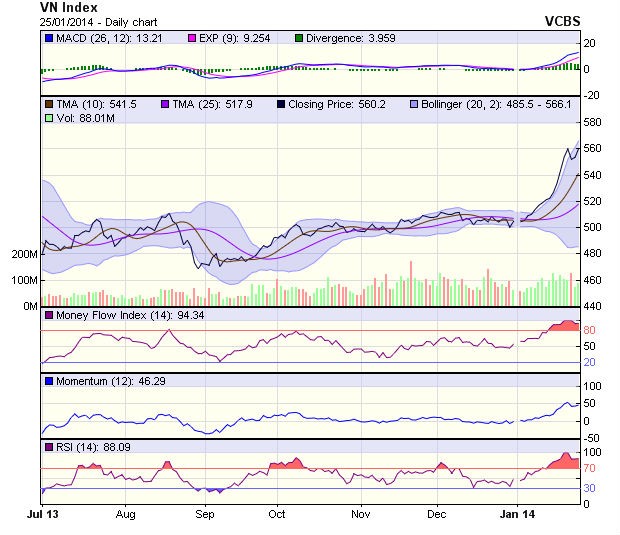Click the Dec label on time axis

coord(435,513)
